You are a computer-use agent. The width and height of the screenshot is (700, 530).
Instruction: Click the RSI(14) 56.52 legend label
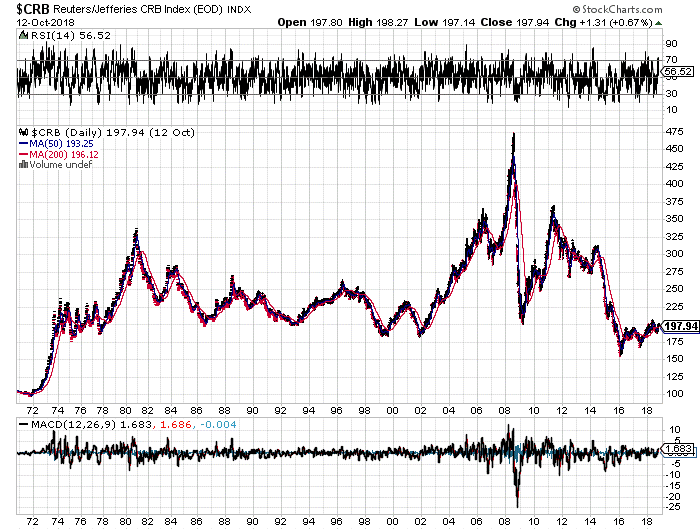coord(71,35)
